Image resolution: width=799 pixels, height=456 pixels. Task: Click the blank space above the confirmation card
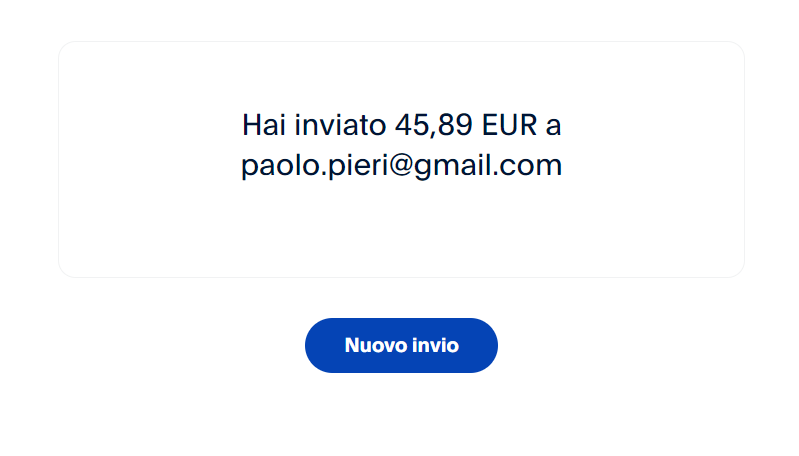pos(402,19)
